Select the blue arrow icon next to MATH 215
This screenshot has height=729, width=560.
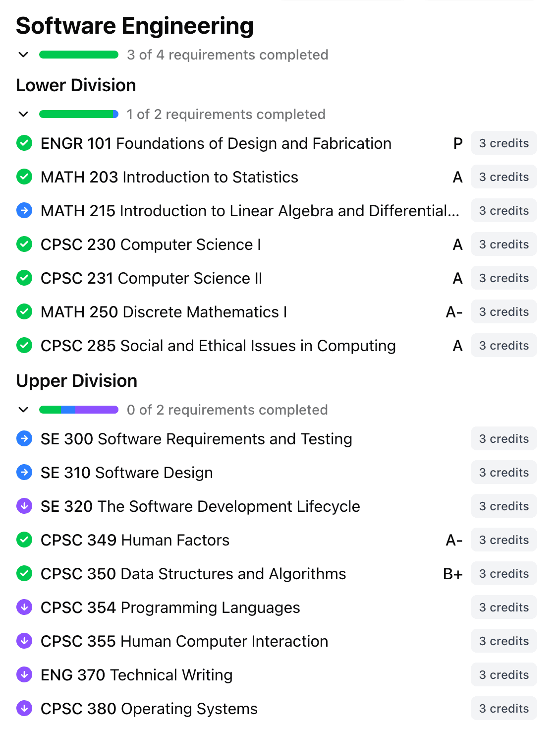(x=24, y=210)
